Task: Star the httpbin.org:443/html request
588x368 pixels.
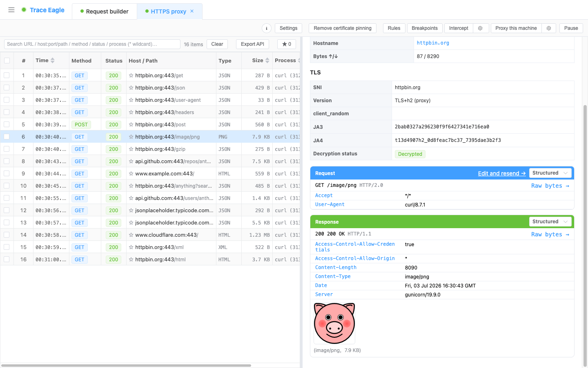Action: pyautogui.click(x=131, y=259)
